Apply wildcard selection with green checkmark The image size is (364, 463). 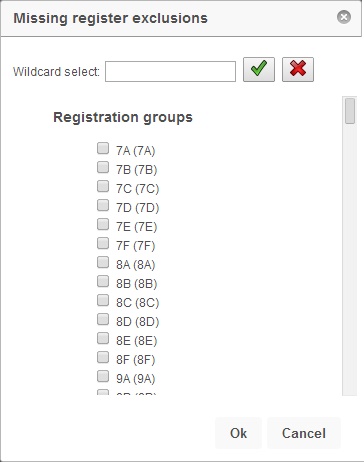coord(259,69)
